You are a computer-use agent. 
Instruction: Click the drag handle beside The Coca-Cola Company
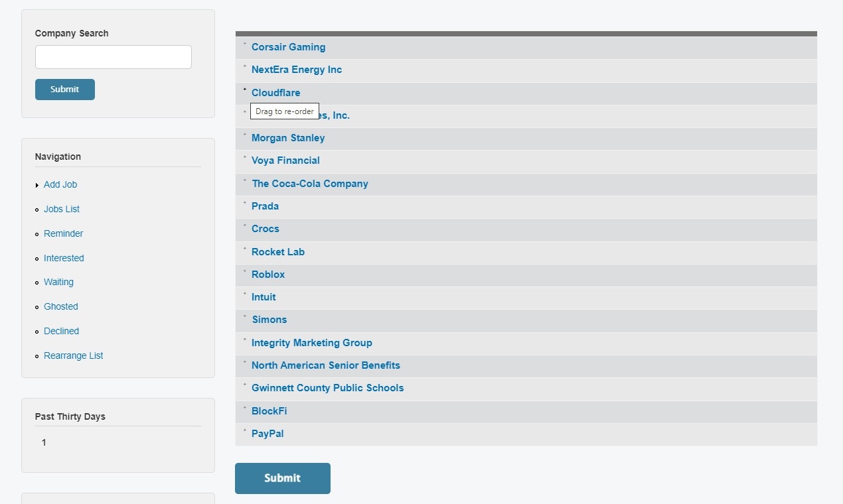(244, 180)
